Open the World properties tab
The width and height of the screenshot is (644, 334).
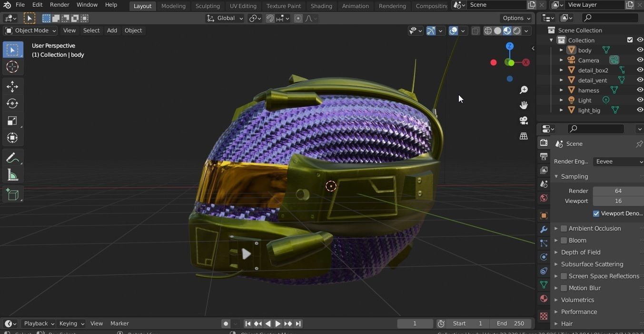[x=544, y=198]
